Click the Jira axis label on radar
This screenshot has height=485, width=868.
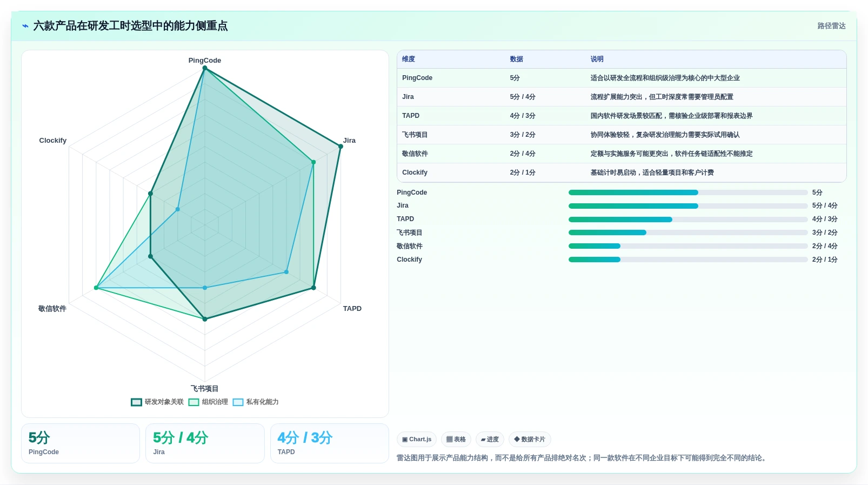coord(349,141)
